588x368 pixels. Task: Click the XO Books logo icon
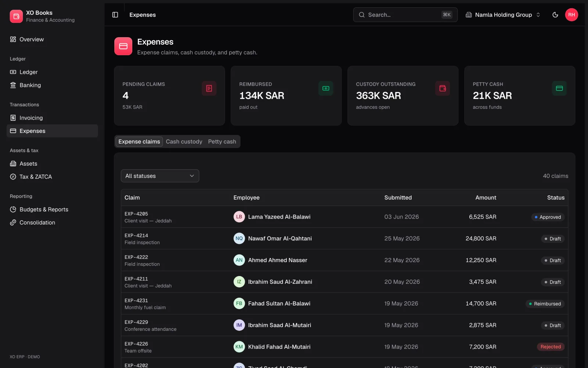coord(16,16)
